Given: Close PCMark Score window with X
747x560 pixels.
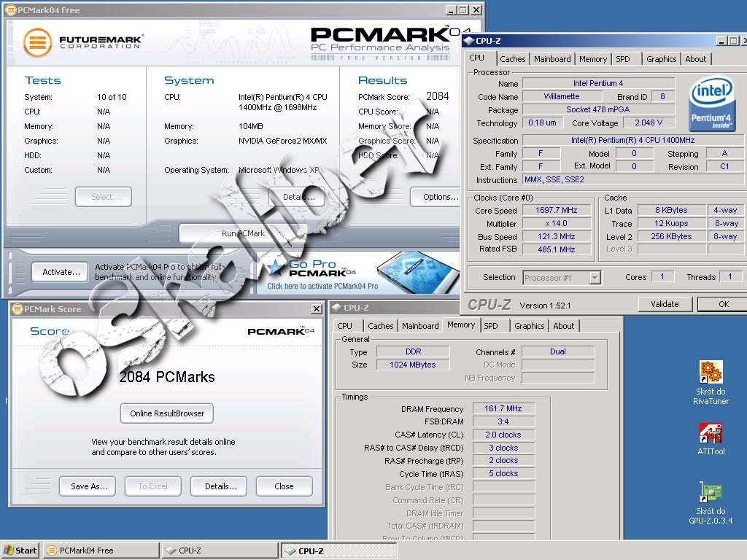Looking at the screenshot, I should tap(317, 309).
